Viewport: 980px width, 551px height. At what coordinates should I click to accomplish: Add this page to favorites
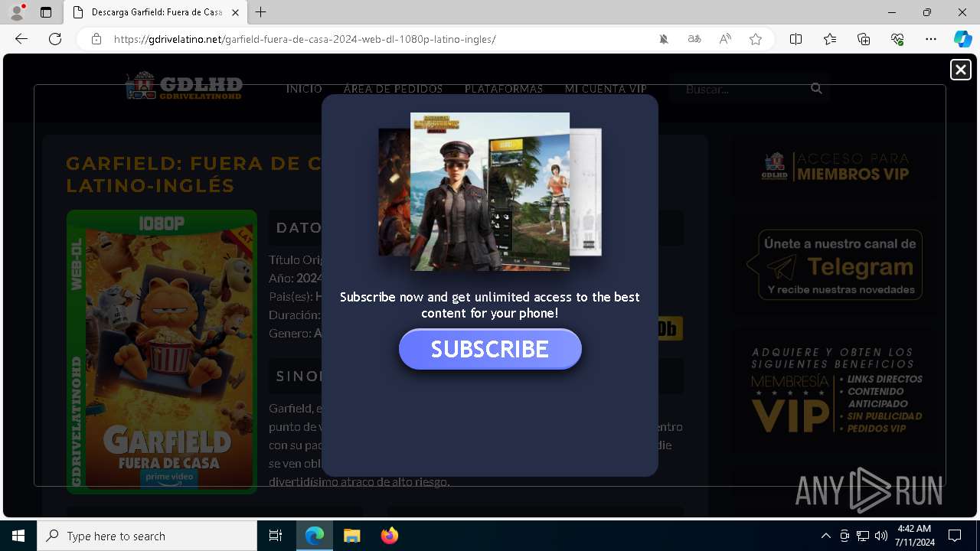tap(756, 39)
